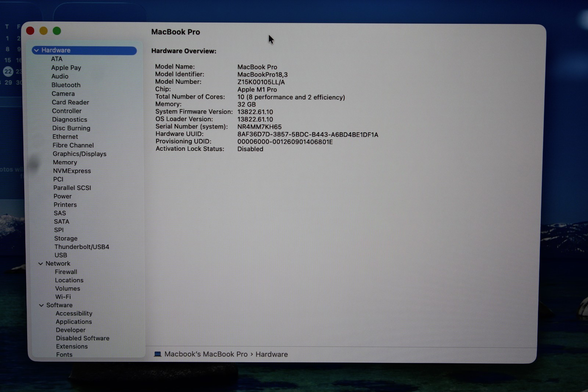Viewport: 588px width, 392px height.
Task: Select Graphics/Displays in the sidebar
Action: [79, 154]
